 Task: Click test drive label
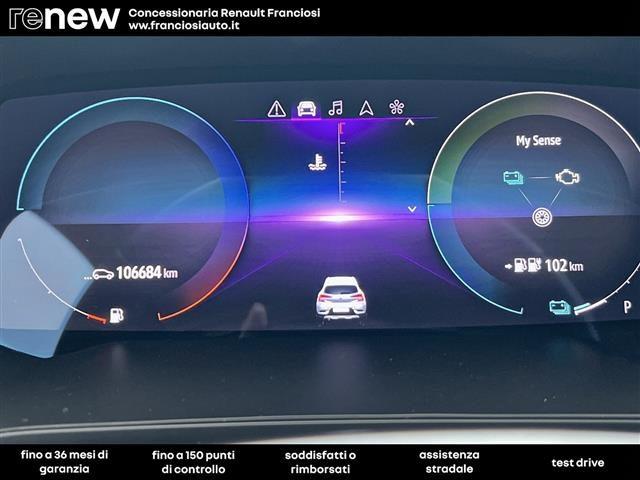coord(578,462)
